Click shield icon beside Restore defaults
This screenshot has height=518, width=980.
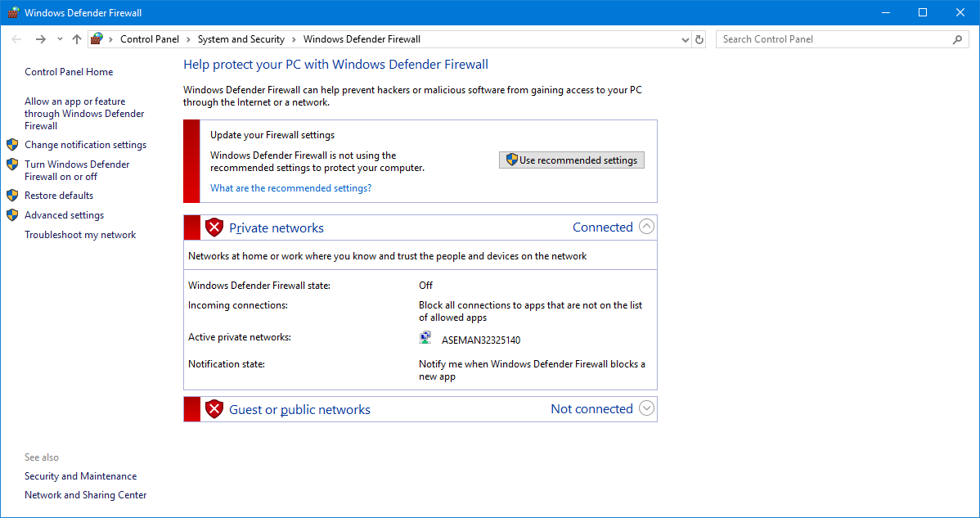coord(12,196)
